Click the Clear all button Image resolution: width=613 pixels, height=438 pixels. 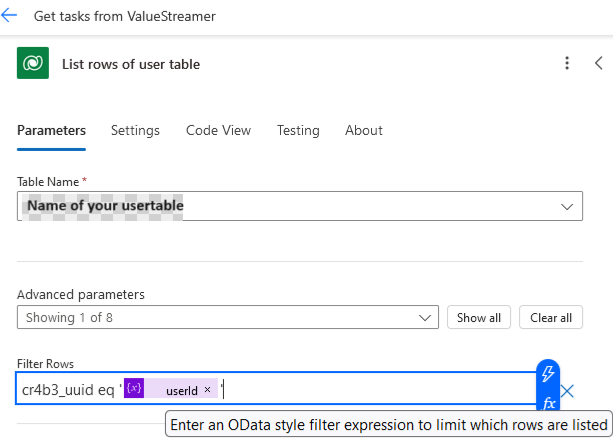551,318
